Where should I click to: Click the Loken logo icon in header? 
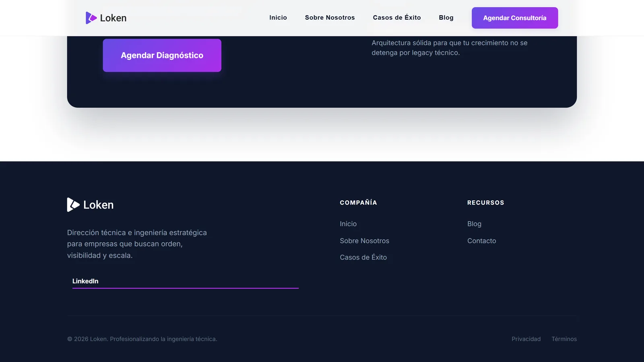(91, 18)
